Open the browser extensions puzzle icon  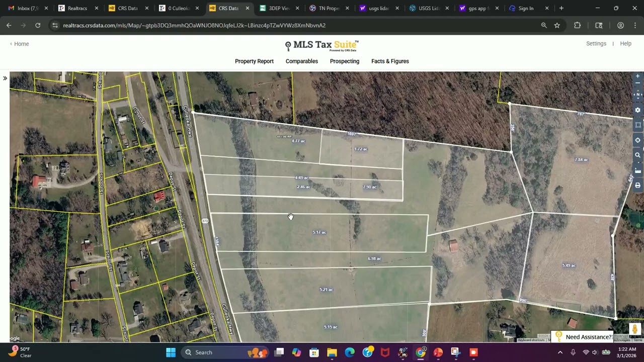pos(577,25)
